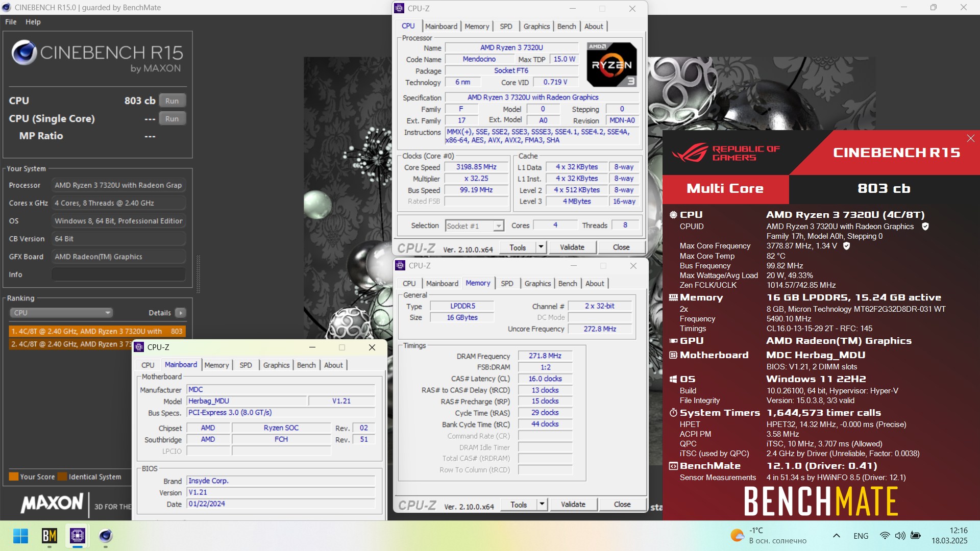Open the Cinebench File menu

[x=11, y=22]
